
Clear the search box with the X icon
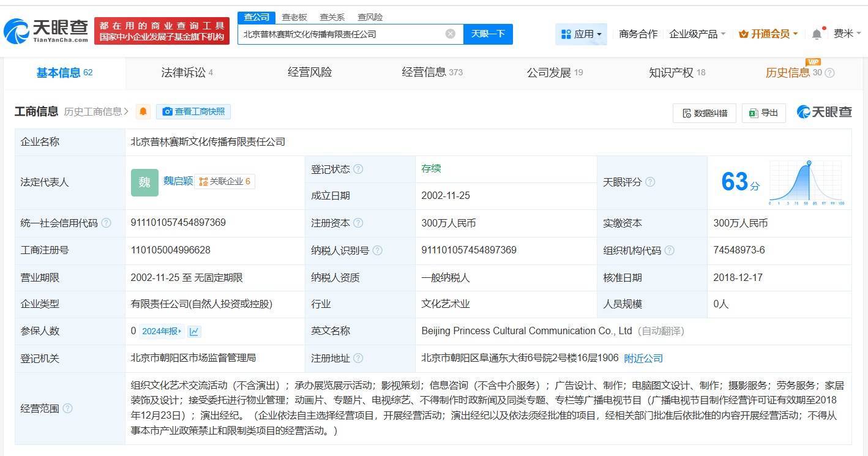tap(451, 34)
